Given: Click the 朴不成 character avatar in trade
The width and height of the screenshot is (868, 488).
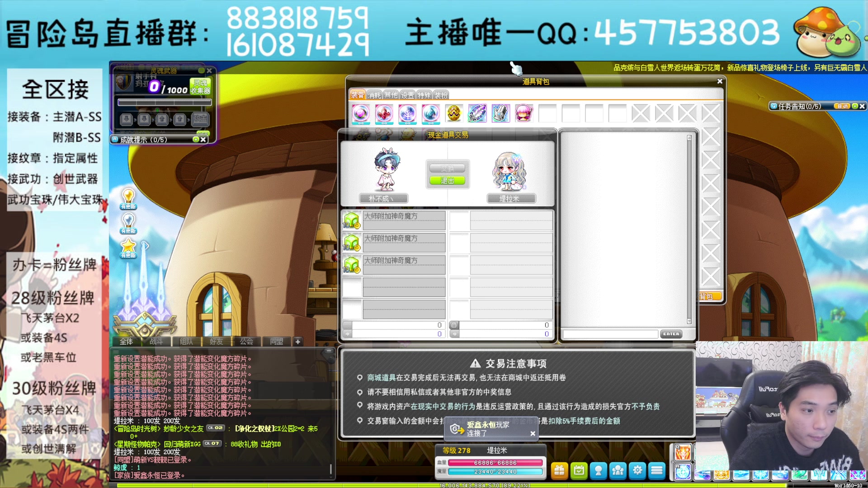Looking at the screenshot, I should coord(387,169).
